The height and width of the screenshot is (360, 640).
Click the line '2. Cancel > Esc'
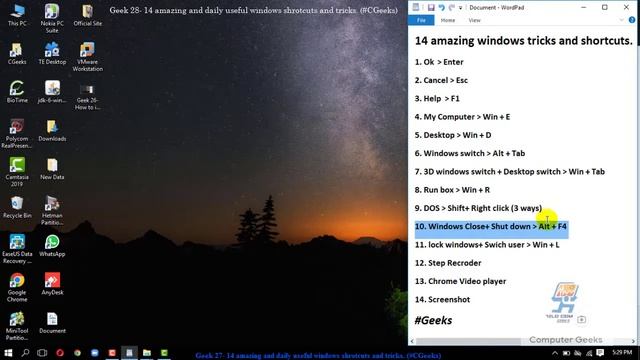point(441,80)
